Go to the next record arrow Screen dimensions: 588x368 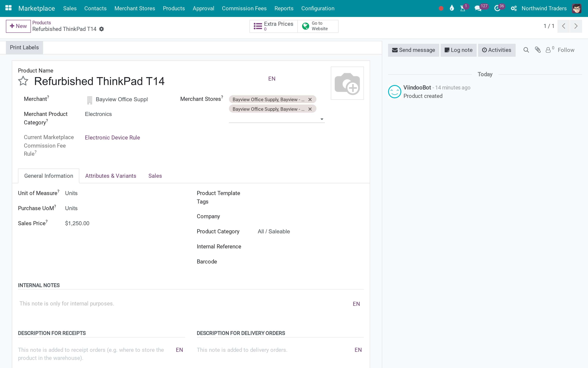[x=576, y=26]
